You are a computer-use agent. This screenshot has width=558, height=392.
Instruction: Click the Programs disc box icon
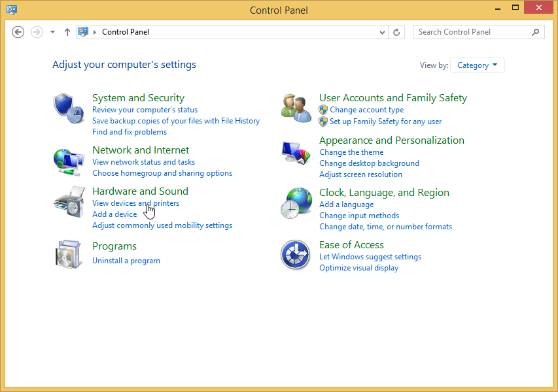(x=69, y=253)
